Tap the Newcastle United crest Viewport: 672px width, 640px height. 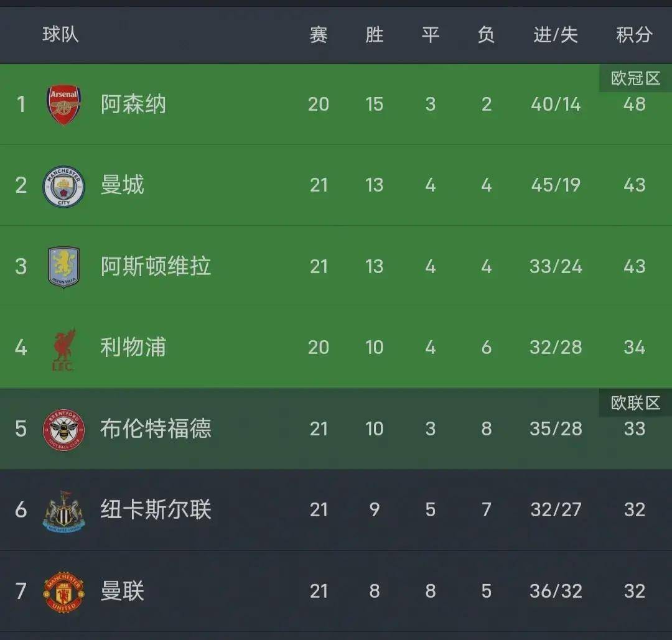pyautogui.click(x=63, y=511)
